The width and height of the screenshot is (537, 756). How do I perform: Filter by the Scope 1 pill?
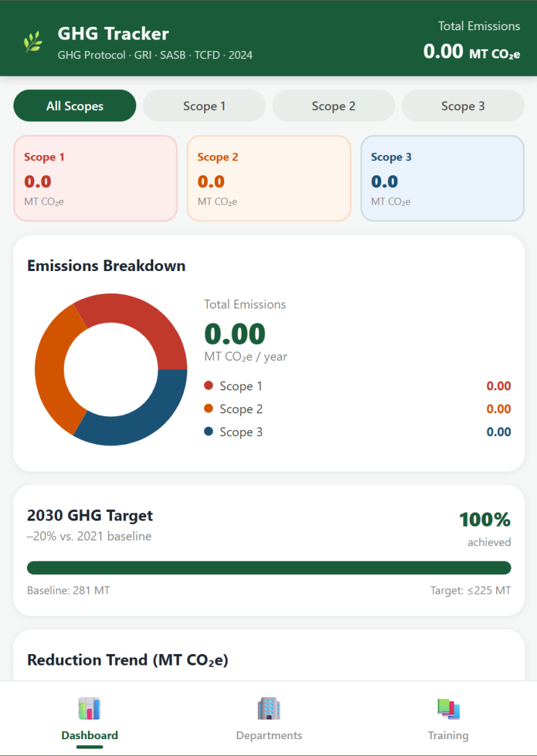[x=204, y=106]
